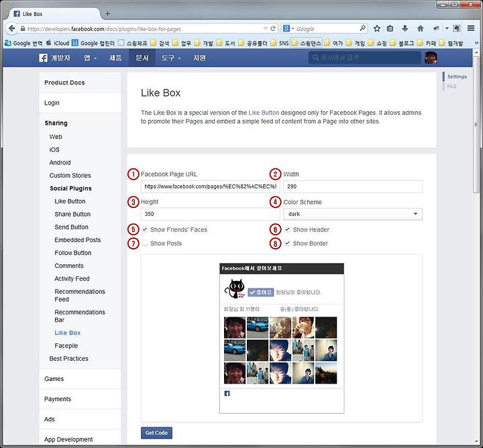Click the small Facebook icon in Like Box preview
Viewport: 483px width, 448px height.
227,393
